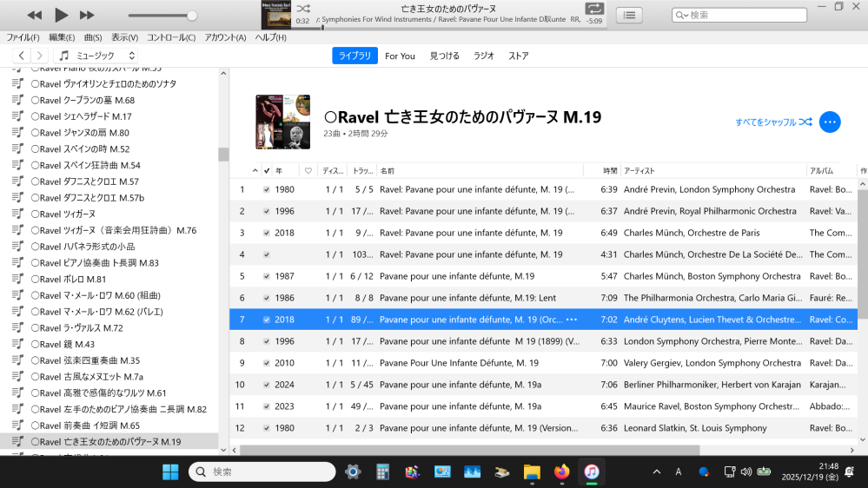Switch to the ストア tab
868x488 pixels.
pos(518,56)
